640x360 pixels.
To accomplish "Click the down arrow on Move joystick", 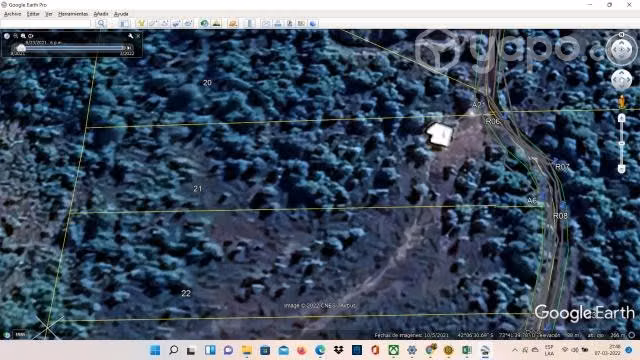I will click(x=621, y=86).
